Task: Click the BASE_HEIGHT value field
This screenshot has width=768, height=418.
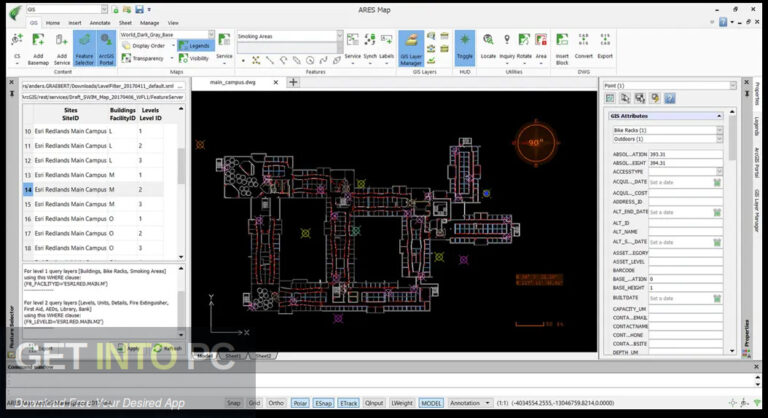Action: click(x=685, y=288)
